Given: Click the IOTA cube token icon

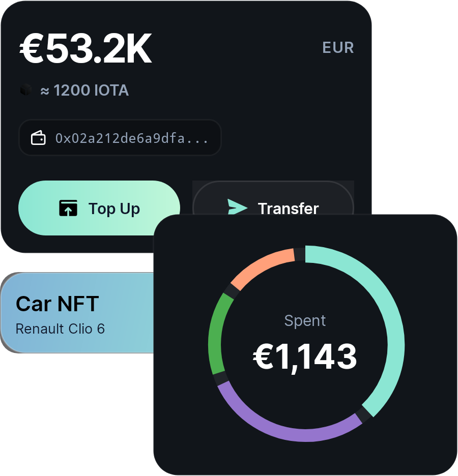Looking at the screenshot, I should [x=26, y=90].
